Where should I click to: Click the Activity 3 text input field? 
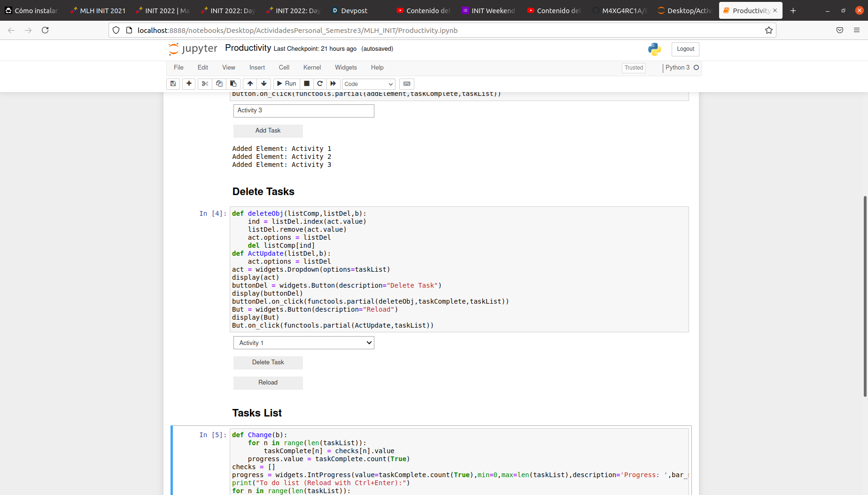tap(304, 110)
